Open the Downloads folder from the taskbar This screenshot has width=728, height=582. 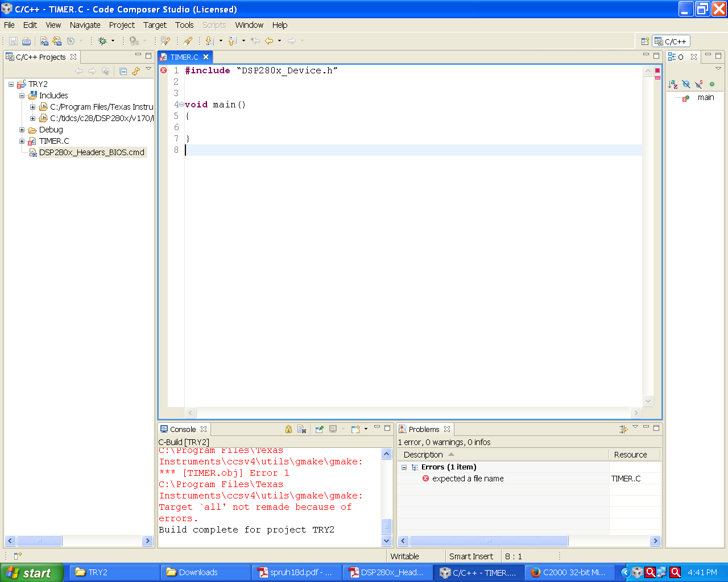coord(205,572)
